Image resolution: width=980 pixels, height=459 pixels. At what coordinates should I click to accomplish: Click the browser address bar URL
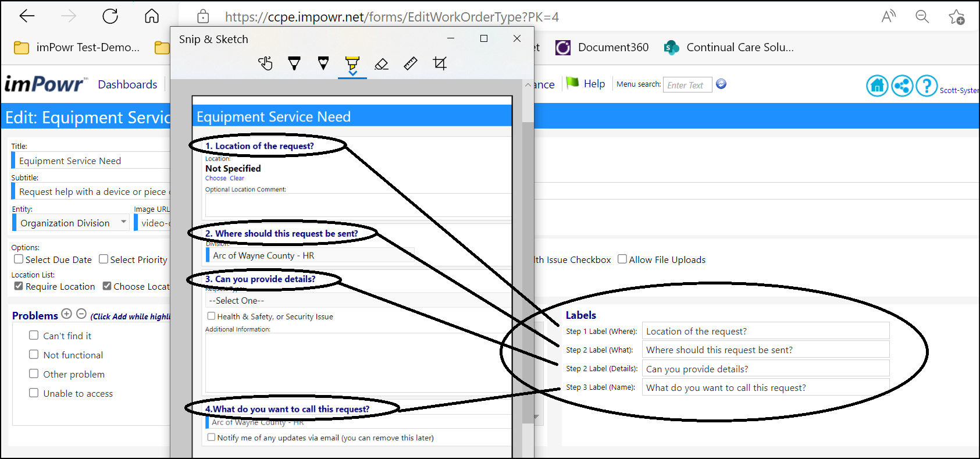(392, 17)
